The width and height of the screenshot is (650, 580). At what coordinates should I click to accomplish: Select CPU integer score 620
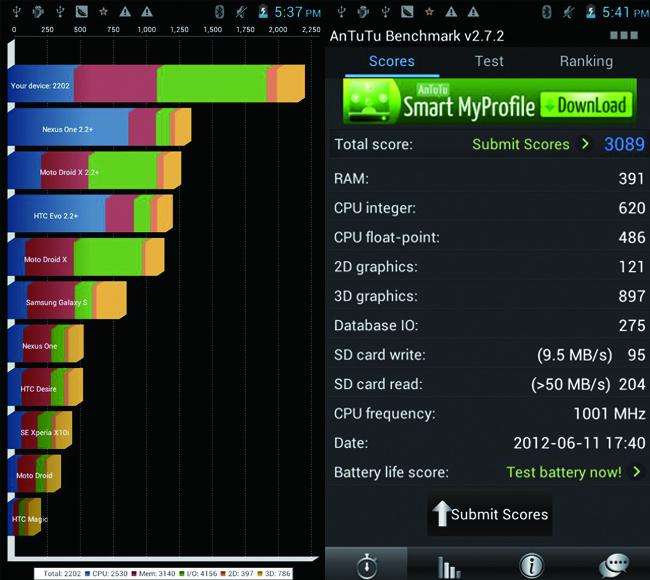632,208
